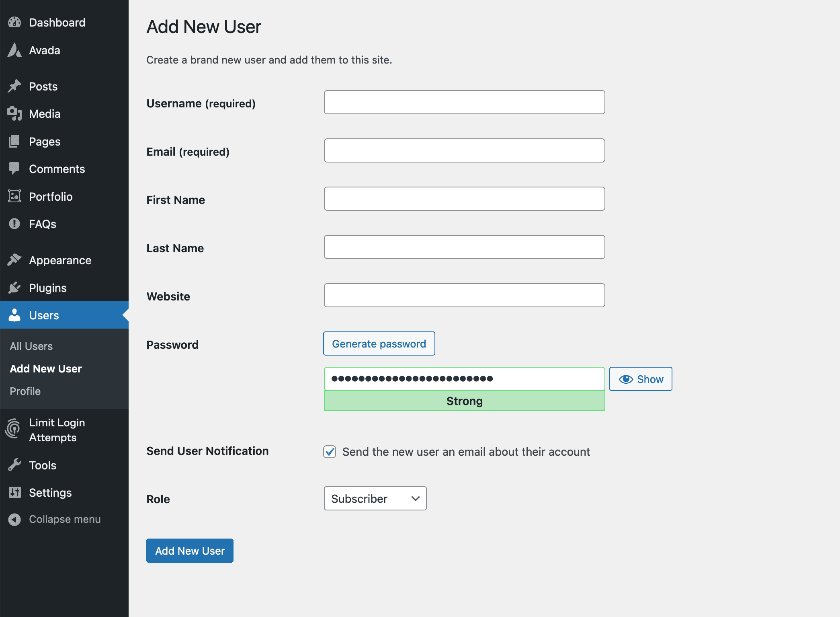Open the Dashboard menu item

pyautogui.click(x=64, y=23)
